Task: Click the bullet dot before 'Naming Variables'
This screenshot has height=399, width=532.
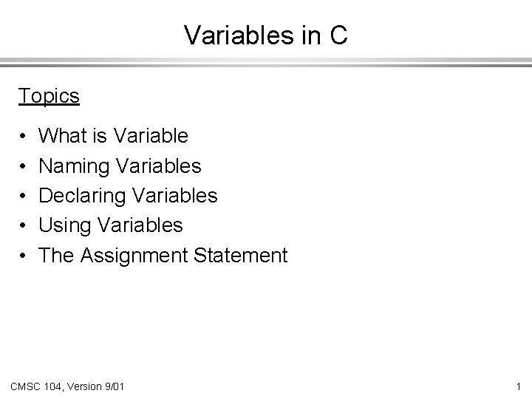Action: point(24,167)
